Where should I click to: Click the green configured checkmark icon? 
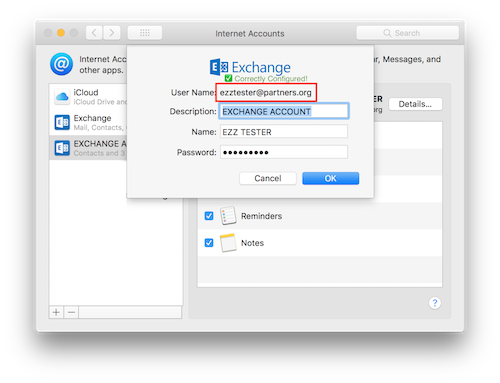click(228, 78)
